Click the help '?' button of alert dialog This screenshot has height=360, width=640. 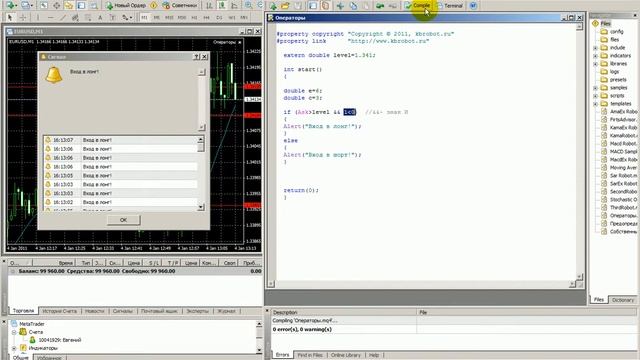point(196,57)
